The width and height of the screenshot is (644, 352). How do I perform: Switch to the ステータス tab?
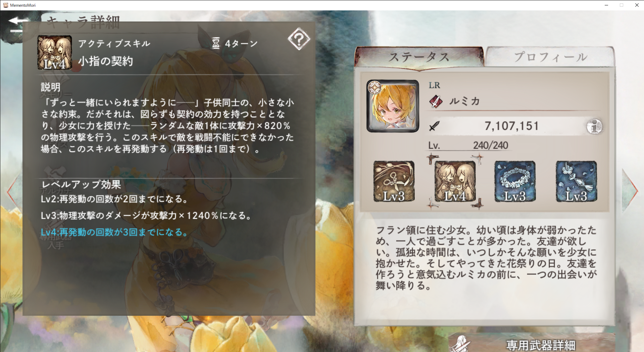[419, 57]
